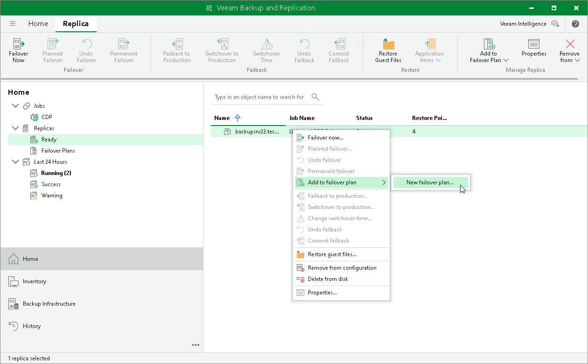Viewport: 588px width, 364px height.
Task: Click the Permanent failover menu entry
Action: click(341, 171)
